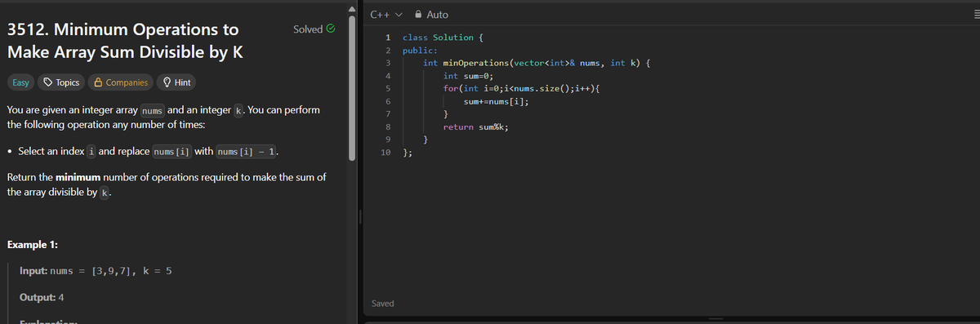The height and width of the screenshot is (324, 980).
Task: Place cursor on the minOperations function signature
Action: point(536,63)
